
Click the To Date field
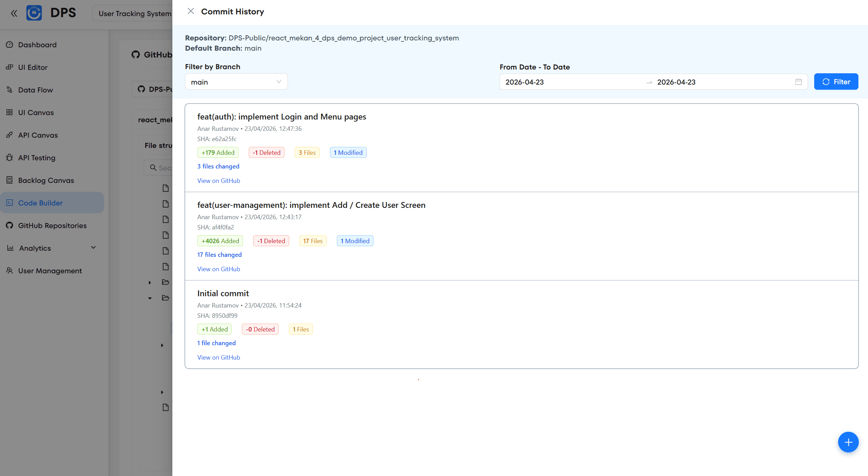[x=676, y=82]
